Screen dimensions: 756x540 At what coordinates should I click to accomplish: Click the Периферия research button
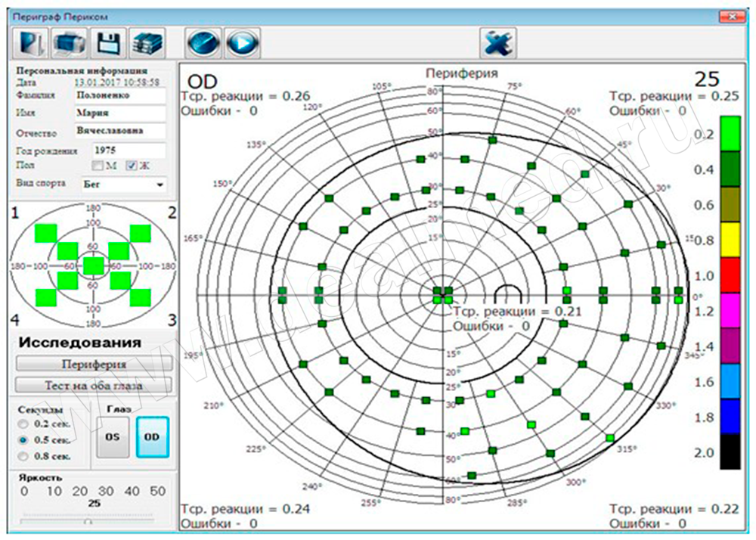pyautogui.click(x=94, y=364)
